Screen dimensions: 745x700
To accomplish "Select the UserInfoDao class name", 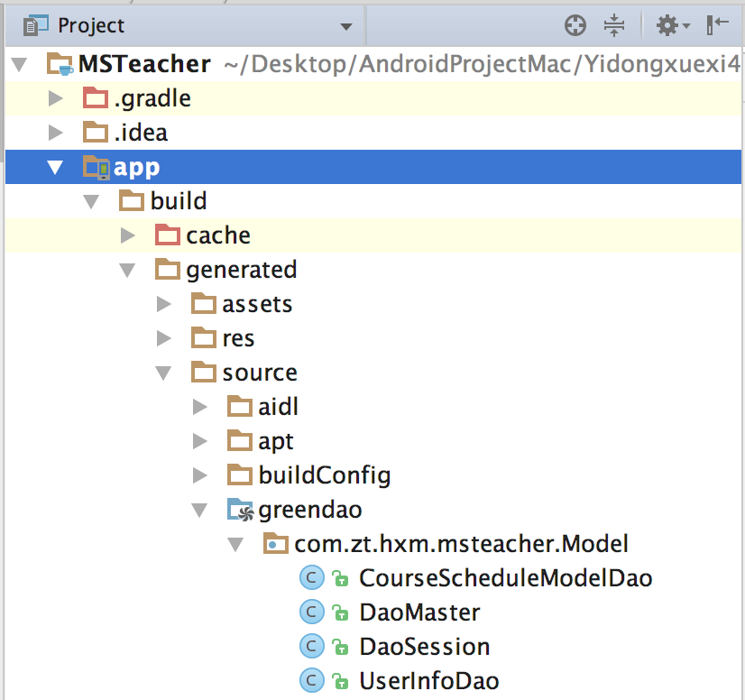I will tap(429, 680).
